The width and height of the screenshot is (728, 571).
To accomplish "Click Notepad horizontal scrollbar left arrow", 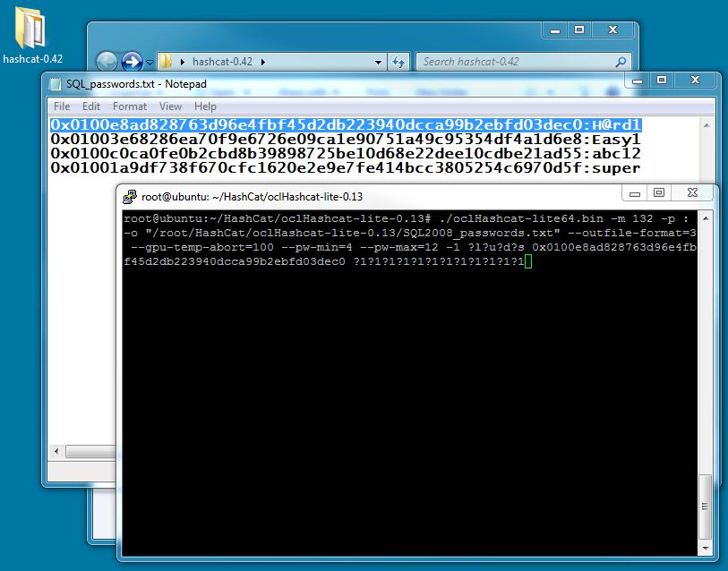I will point(56,451).
